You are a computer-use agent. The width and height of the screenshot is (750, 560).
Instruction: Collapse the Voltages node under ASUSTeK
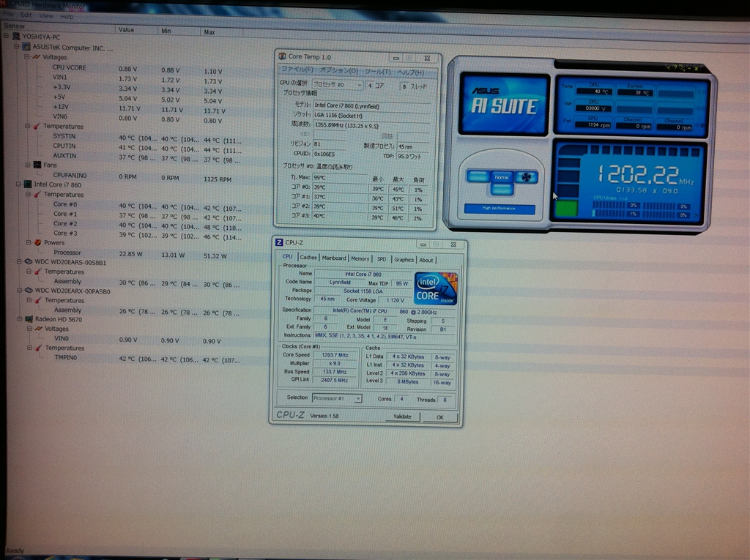27,56
